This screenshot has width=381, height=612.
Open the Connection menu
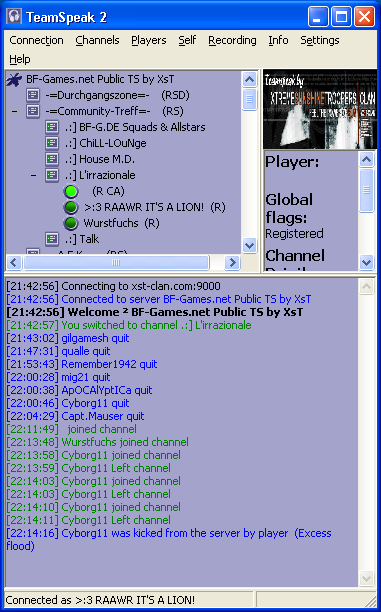(36, 40)
